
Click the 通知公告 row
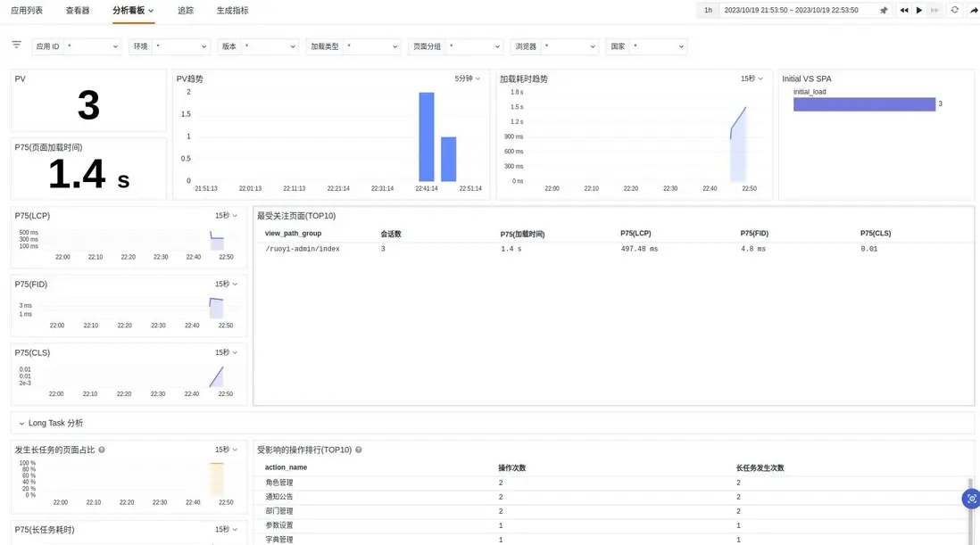click(612, 497)
